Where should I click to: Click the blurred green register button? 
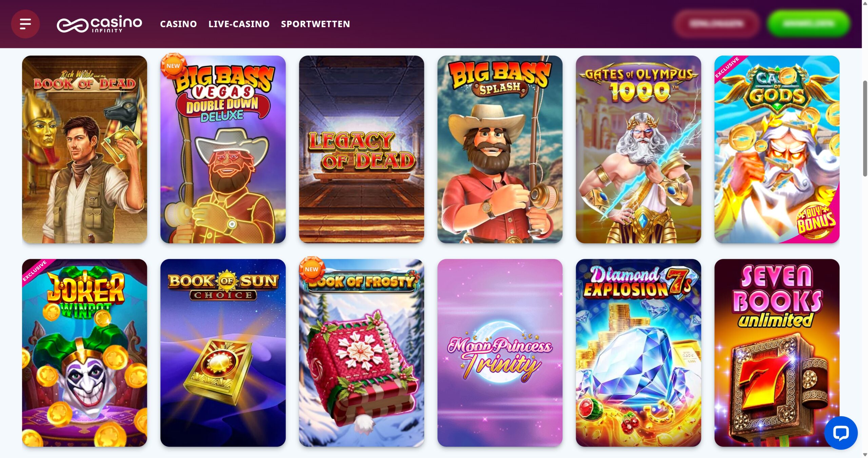point(808,23)
